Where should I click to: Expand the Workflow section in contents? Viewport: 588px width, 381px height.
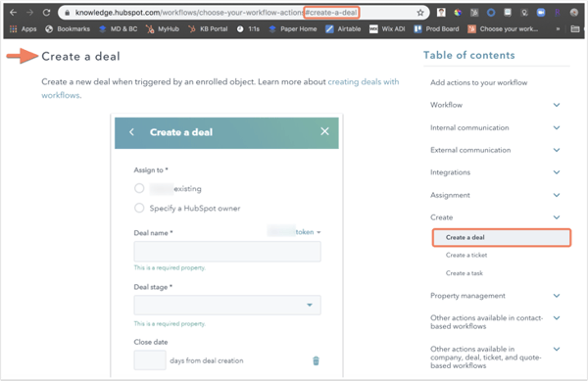[557, 105]
